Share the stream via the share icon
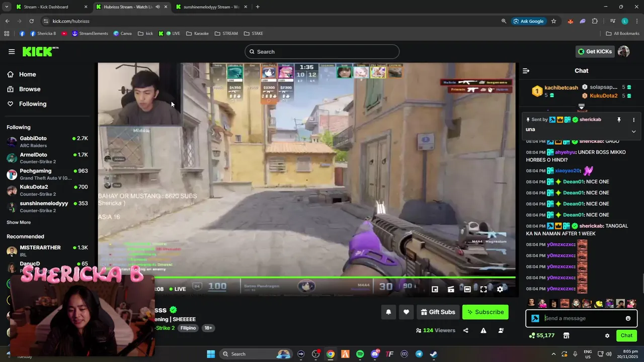This screenshot has height=362, width=644. click(465, 330)
